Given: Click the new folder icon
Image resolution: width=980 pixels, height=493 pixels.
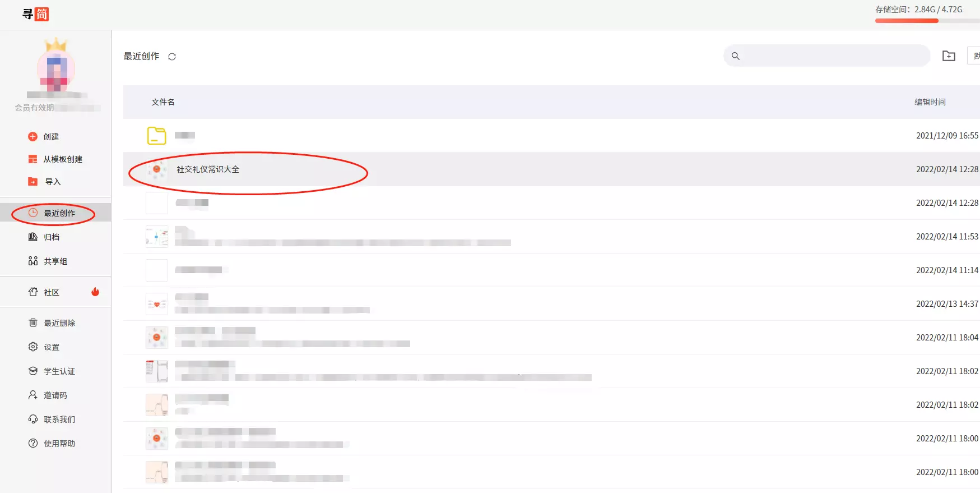Looking at the screenshot, I should pyautogui.click(x=949, y=56).
